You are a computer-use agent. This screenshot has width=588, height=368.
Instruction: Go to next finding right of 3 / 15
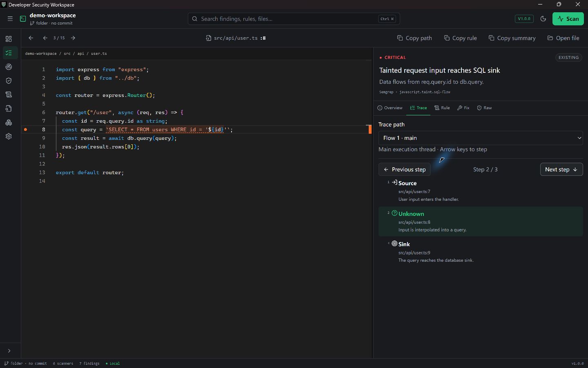point(73,38)
